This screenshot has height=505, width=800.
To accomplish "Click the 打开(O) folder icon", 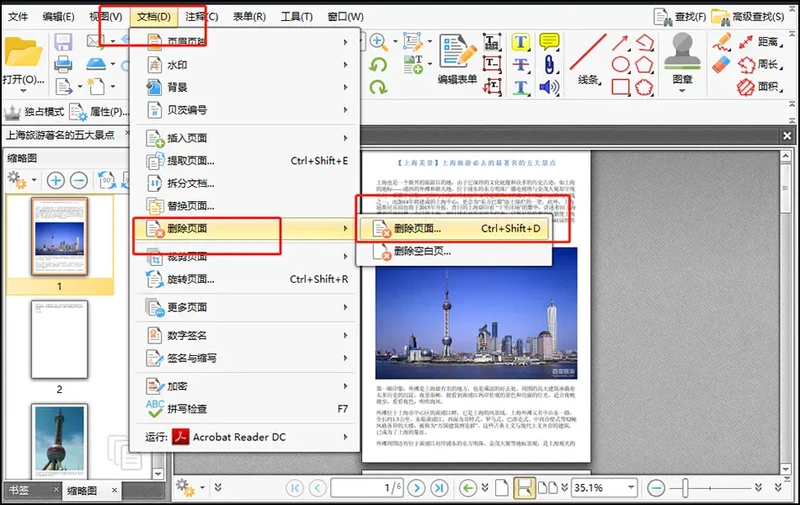I will point(23,53).
